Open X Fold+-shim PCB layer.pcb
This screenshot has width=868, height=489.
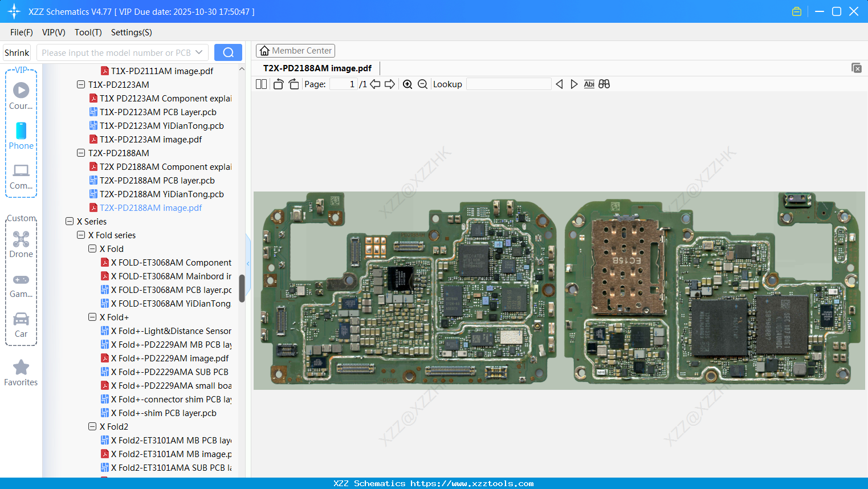164,413
